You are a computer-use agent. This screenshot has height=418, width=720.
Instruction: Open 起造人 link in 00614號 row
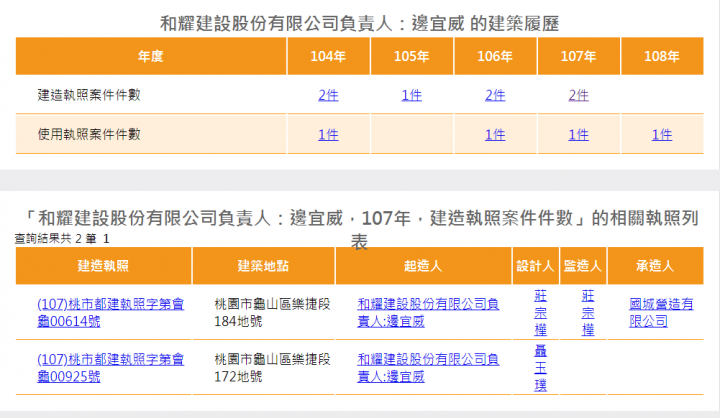tap(428, 312)
